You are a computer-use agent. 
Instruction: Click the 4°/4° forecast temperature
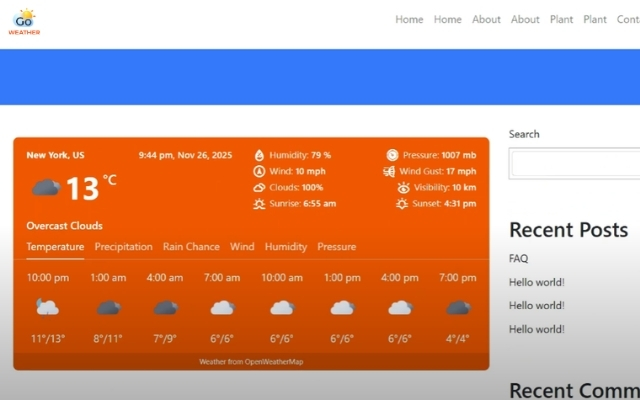[x=458, y=339]
